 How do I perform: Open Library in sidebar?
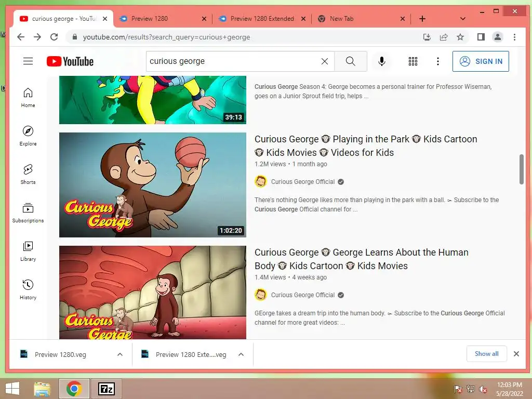pos(28,251)
